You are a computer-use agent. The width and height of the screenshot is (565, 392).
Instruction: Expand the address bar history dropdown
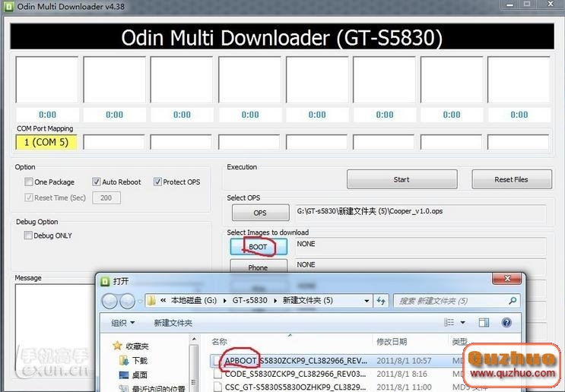[x=367, y=301]
